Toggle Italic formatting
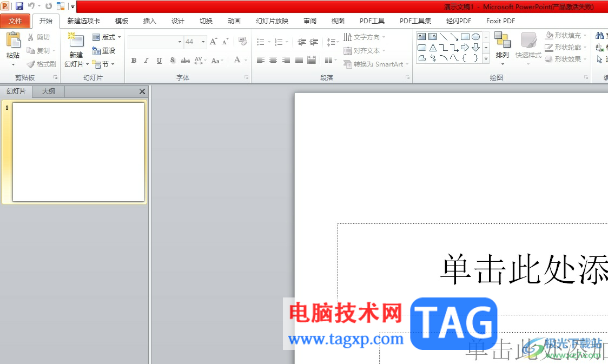 pyautogui.click(x=146, y=61)
